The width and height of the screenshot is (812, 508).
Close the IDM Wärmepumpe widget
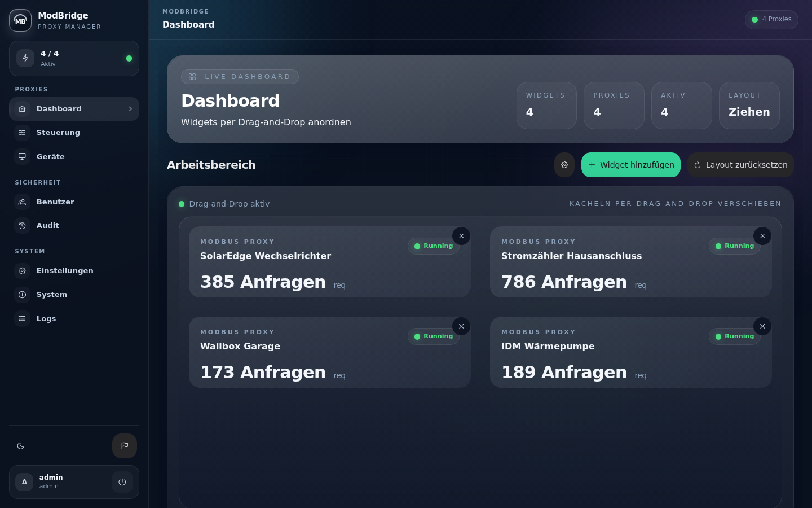[x=762, y=326]
